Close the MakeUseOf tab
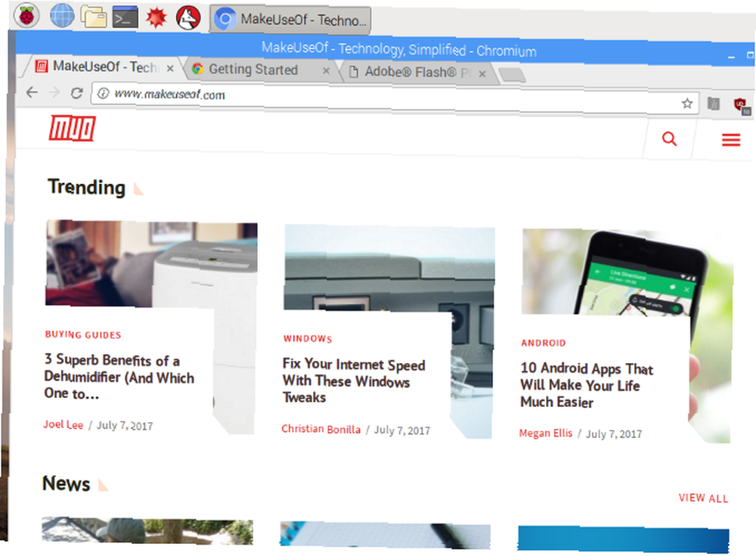This screenshot has height=556, width=756. pyautogui.click(x=170, y=69)
